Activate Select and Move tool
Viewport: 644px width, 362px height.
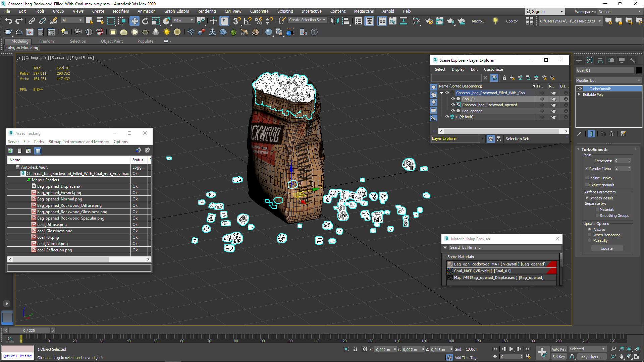[x=134, y=21]
